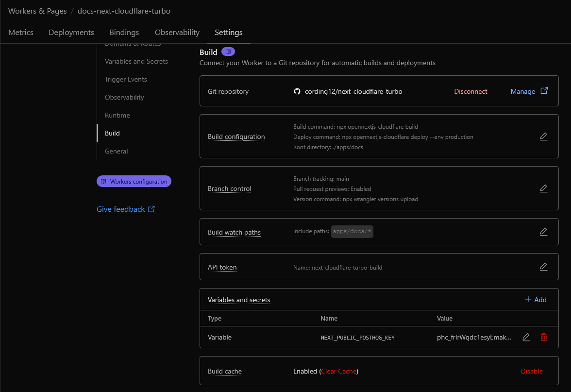Viewport: 571px width, 392px height.
Task: Click the cording12/next-cloudflare-turbo repository name
Action: click(x=353, y=91)
